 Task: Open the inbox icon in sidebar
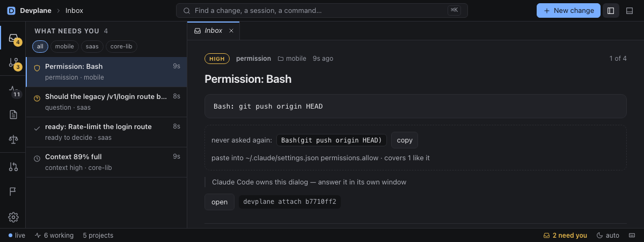pos(13,38)
